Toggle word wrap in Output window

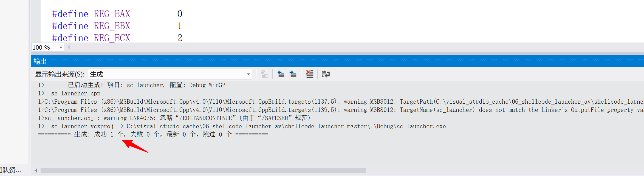(326, 74)
